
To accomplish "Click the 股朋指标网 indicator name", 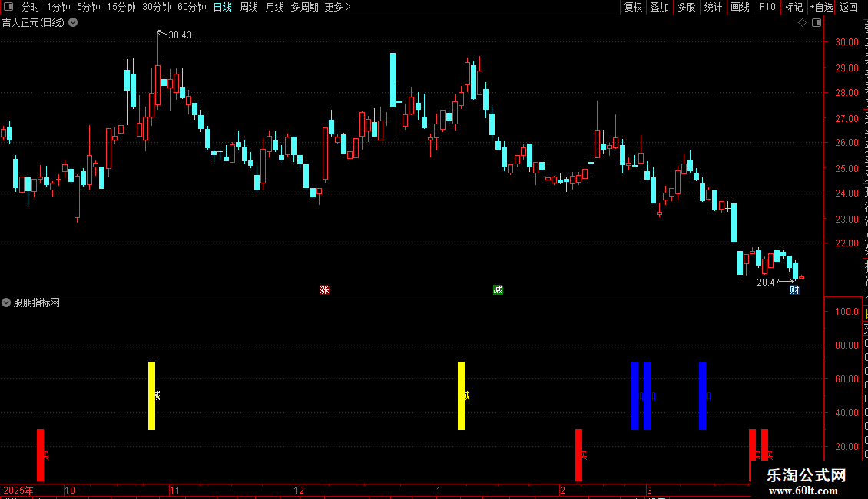I will click(x=37, y=302).
